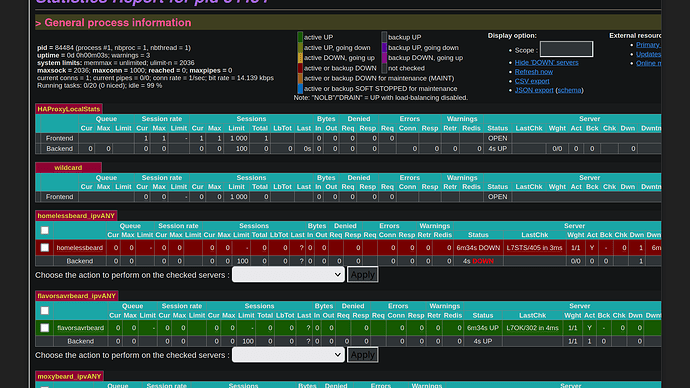Image resolution: width=690 pixels, height=388 pixels.
Task: Tick the flavorsavrbeard server row checkbox
Action: 44,328
